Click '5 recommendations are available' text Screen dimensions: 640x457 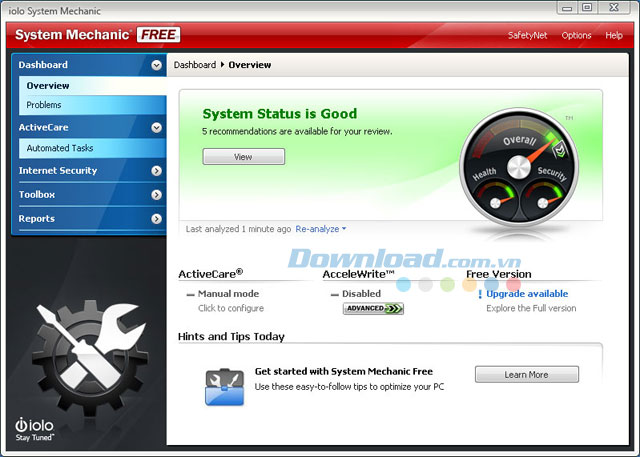[x=297, y=131]
